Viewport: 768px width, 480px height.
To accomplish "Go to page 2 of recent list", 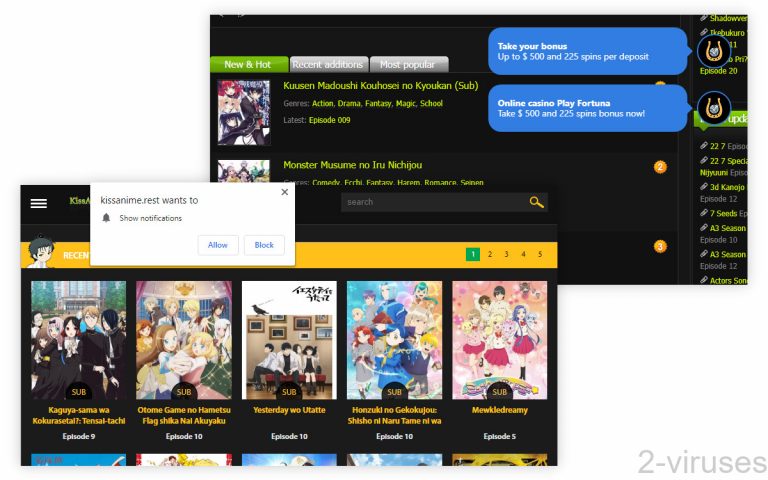I will point(490,254).
